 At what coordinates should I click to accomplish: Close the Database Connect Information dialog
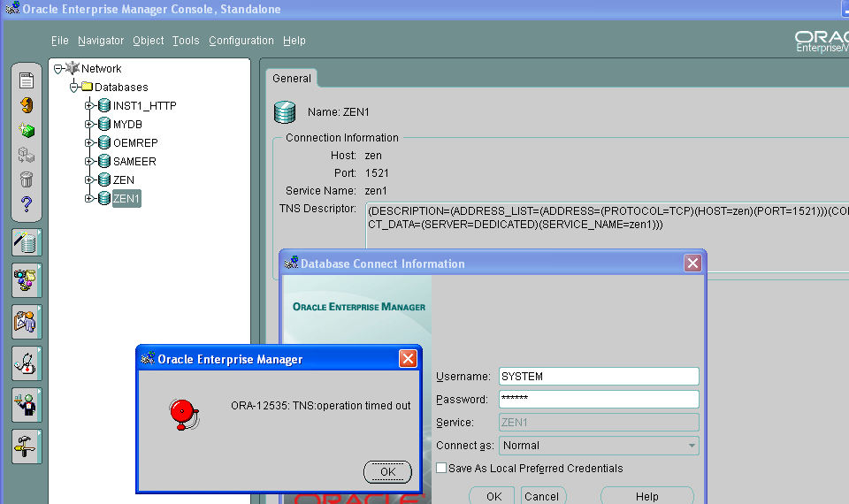(692, 263)
